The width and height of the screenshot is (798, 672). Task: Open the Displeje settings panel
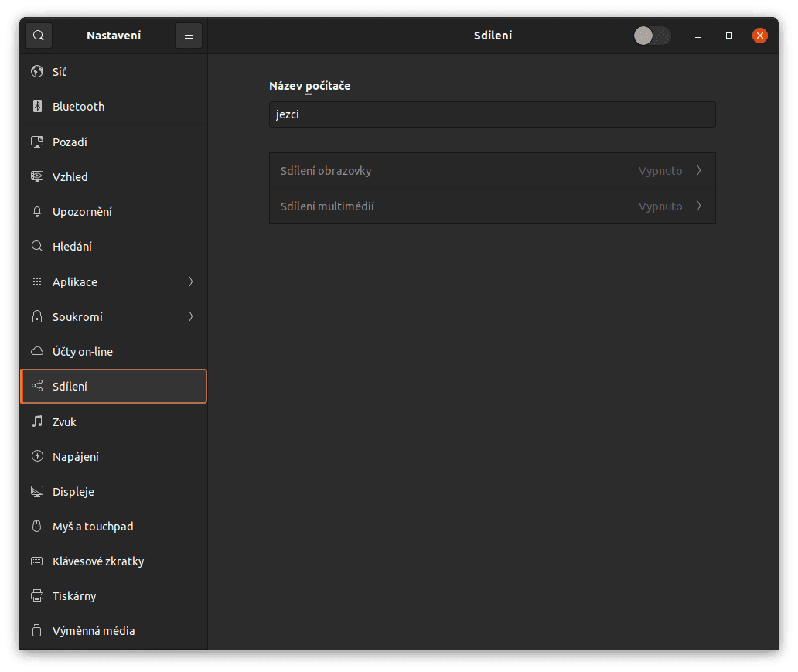(x=73, y=492)
